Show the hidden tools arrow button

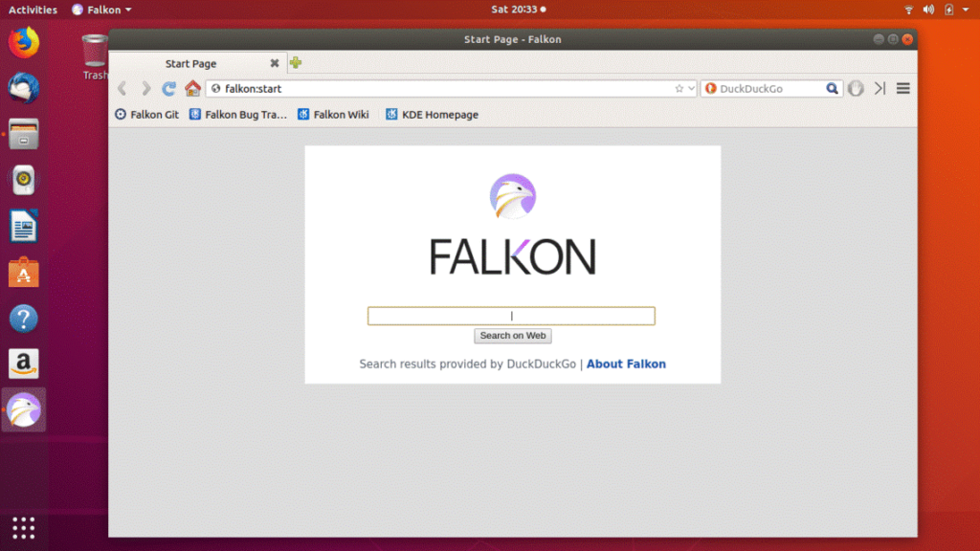coord(880,89)
